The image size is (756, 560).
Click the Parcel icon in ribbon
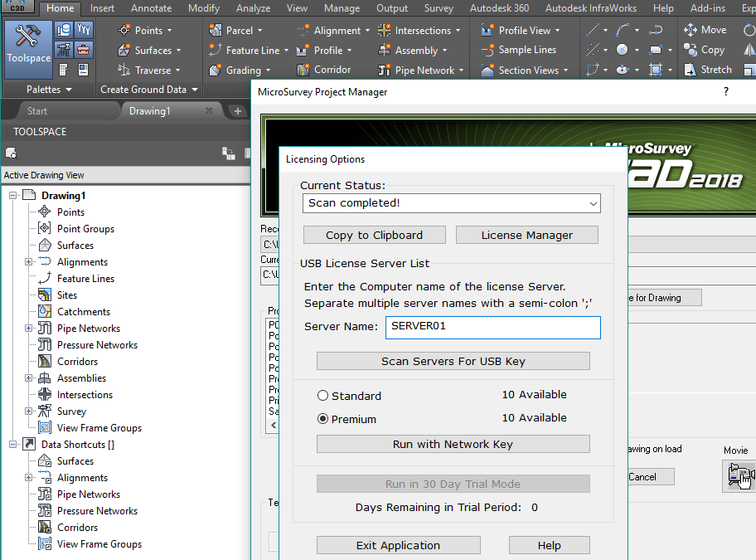pyautogui.click(x=216, y=31)
